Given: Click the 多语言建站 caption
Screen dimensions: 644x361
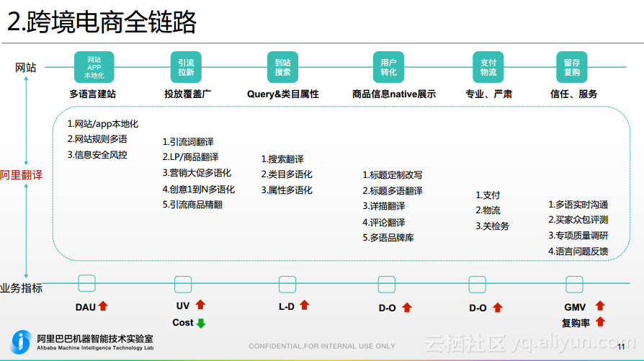Looking at the screenshot, I should [93, 94].
